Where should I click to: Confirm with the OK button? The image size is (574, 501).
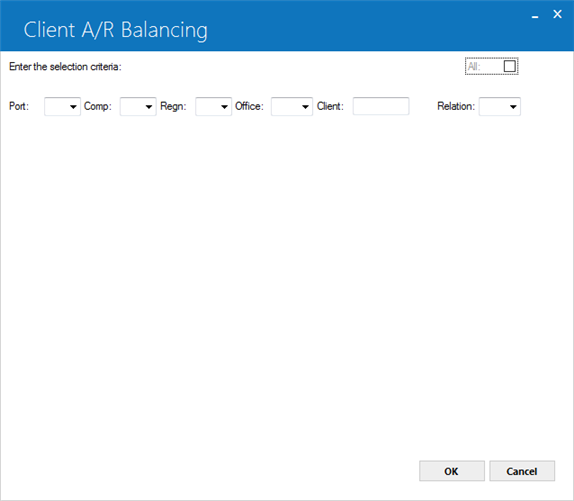(452, 471)
